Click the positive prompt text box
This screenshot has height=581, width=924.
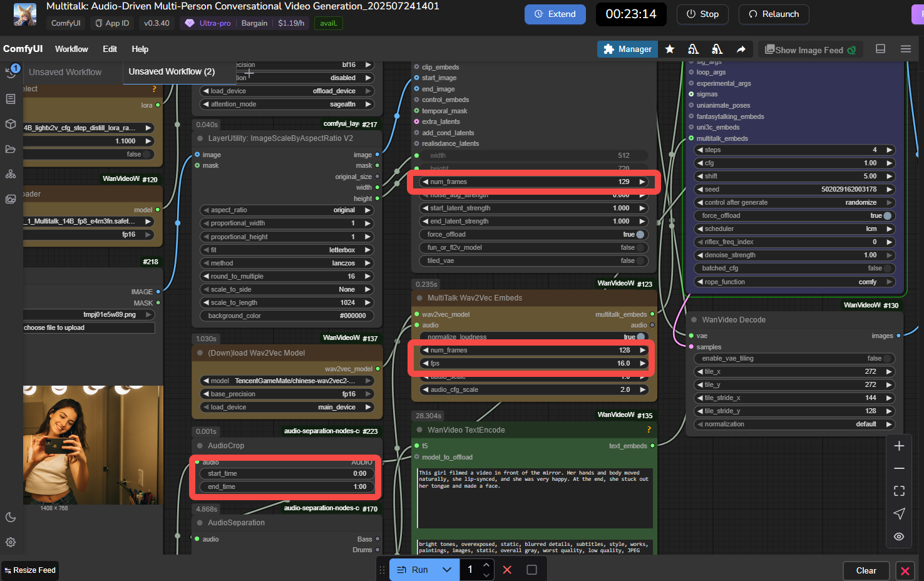[535, 498]
